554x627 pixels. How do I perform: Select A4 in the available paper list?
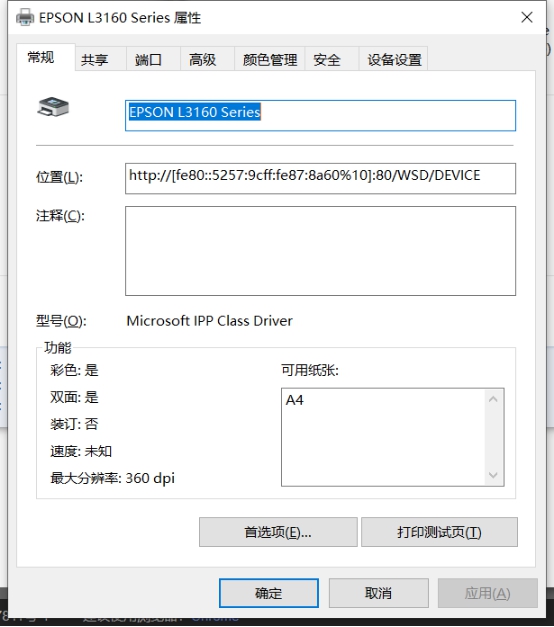point(295,400)
